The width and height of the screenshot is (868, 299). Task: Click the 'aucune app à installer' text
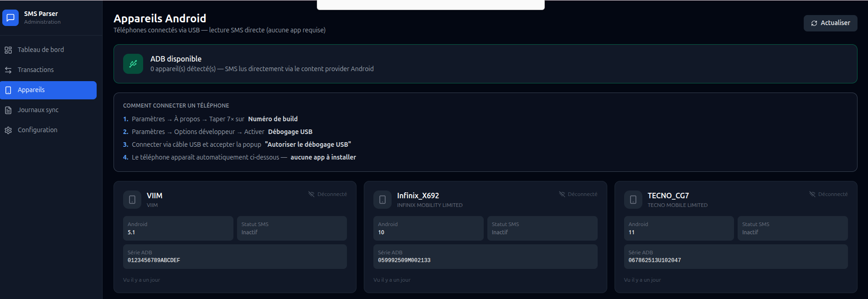tap(323, 157)
